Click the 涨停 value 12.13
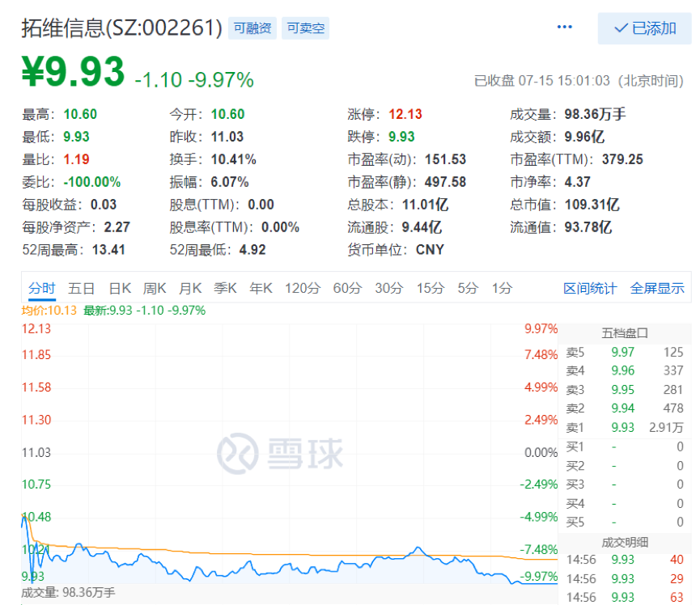The image size is (700, 605). tap(405, 114)
